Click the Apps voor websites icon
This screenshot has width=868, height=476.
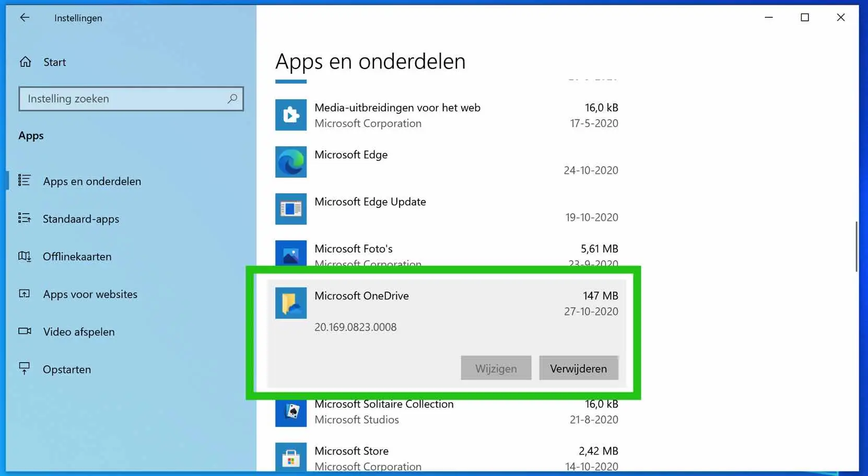[25, 294]
